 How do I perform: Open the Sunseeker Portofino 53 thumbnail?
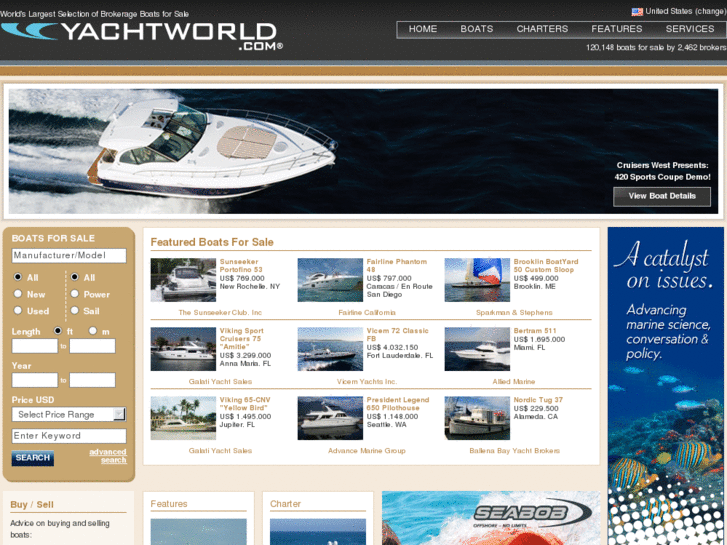pos(183,280)
